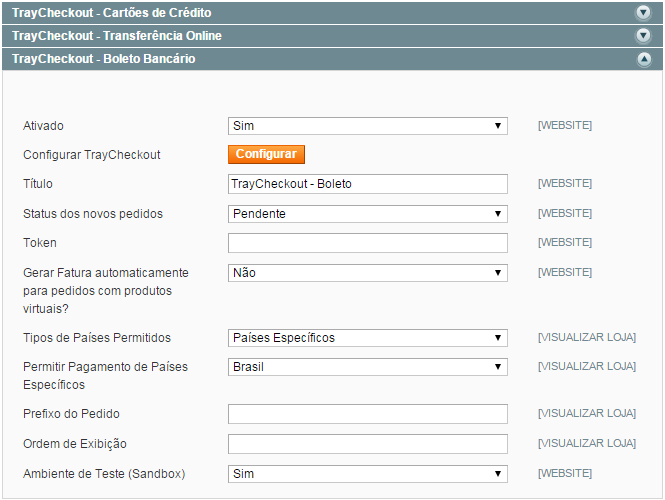Screen dimensions: 665x500
Task: Open the Gerar Fatura automaticamente dropdown
Action: 368,273
